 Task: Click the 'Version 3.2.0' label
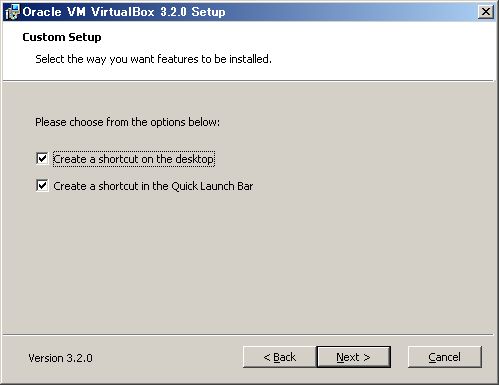[x=60, y=358]
